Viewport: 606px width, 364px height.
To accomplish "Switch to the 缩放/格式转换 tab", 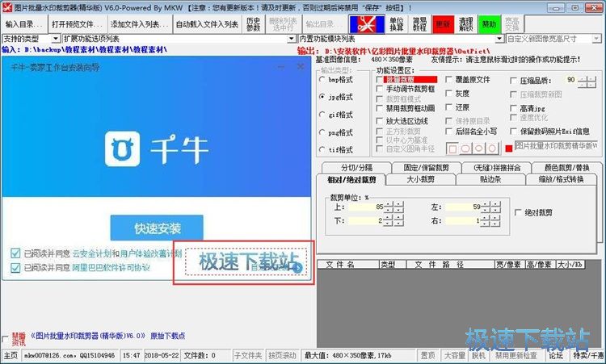I will coord(561,179).
